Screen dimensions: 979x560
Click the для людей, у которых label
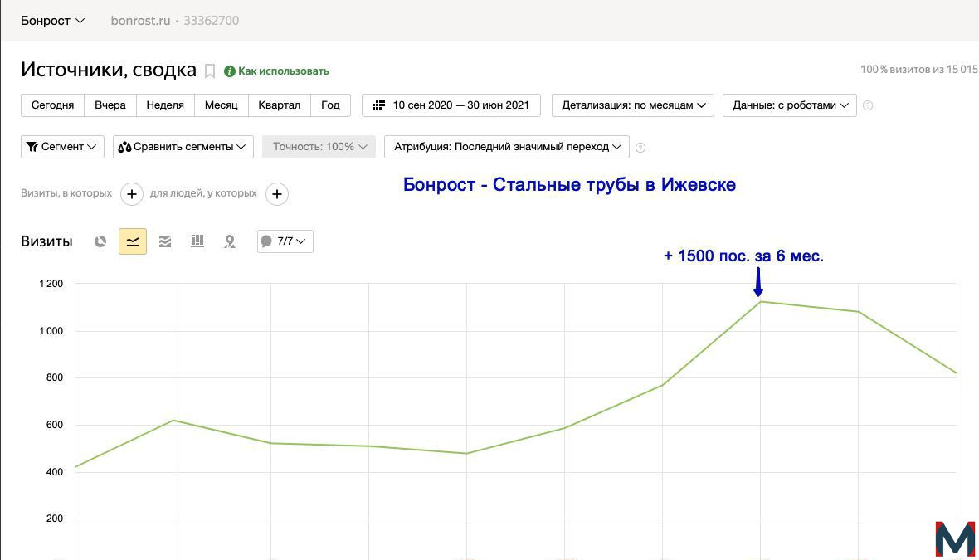tap(203, 193)
